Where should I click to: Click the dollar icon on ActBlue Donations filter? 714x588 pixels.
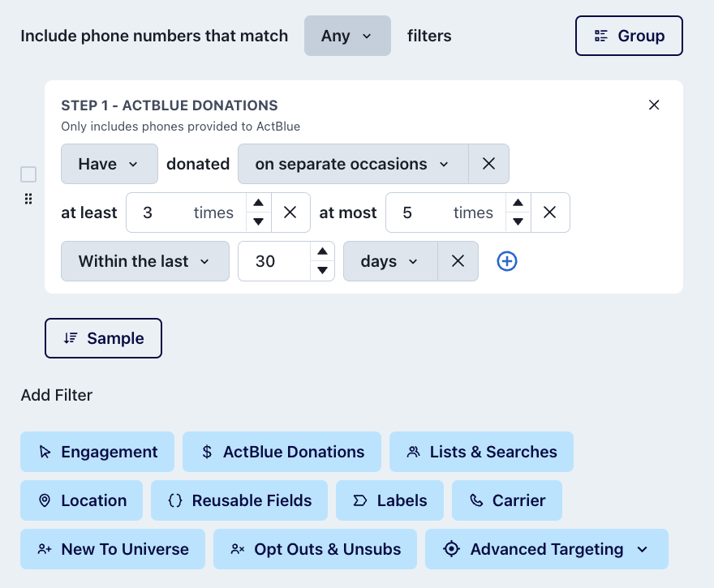(206, 452)
